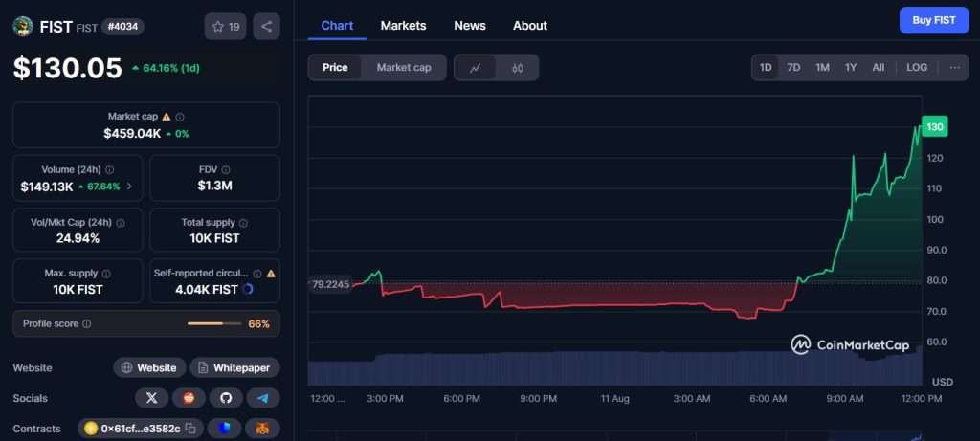Switch chart data to Market cap
The image size is (980, 441).
[404, 68]
